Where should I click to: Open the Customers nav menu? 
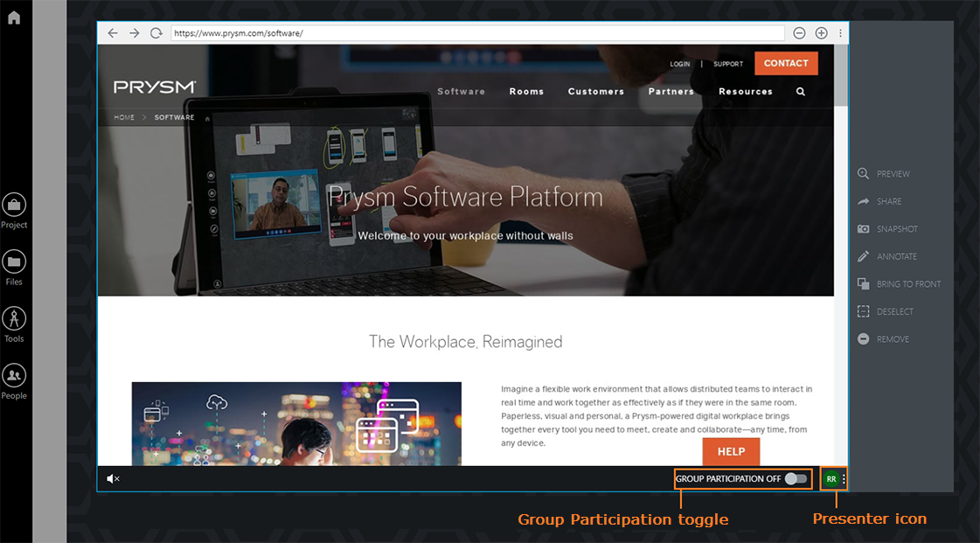[595, 91]
